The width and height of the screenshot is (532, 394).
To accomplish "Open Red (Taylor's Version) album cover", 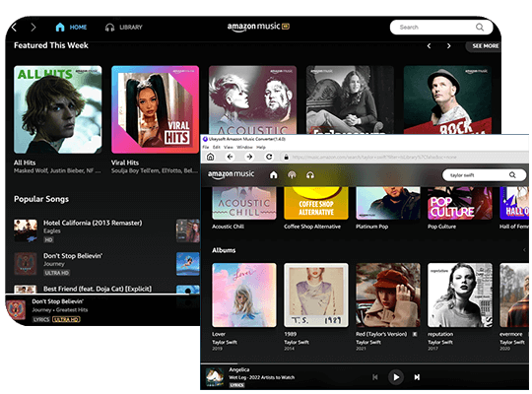I will pos(388,295).
